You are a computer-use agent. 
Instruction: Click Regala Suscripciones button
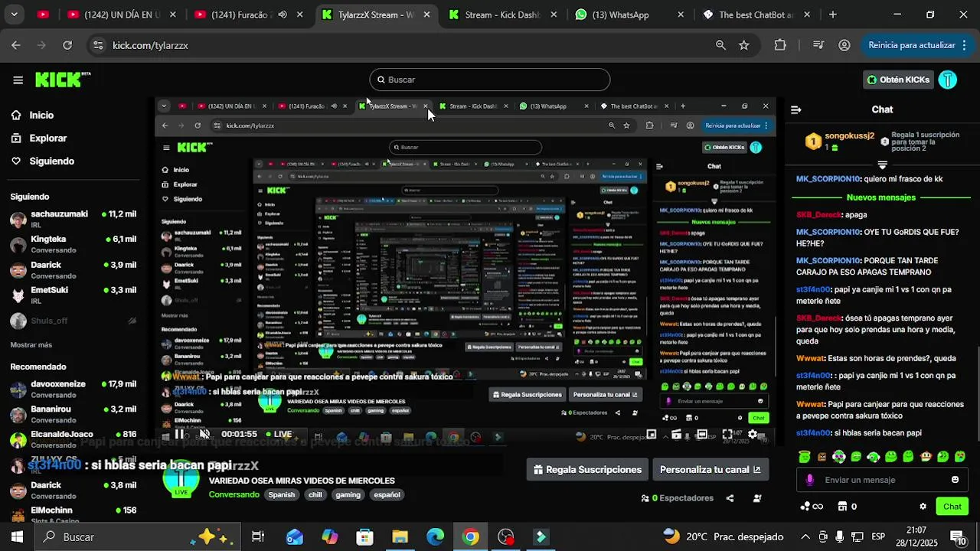587,469
